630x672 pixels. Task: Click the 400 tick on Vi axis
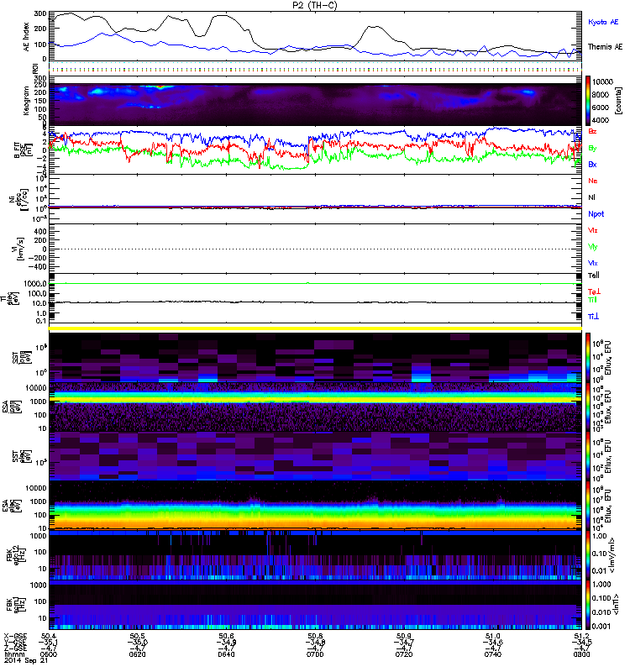40,232
